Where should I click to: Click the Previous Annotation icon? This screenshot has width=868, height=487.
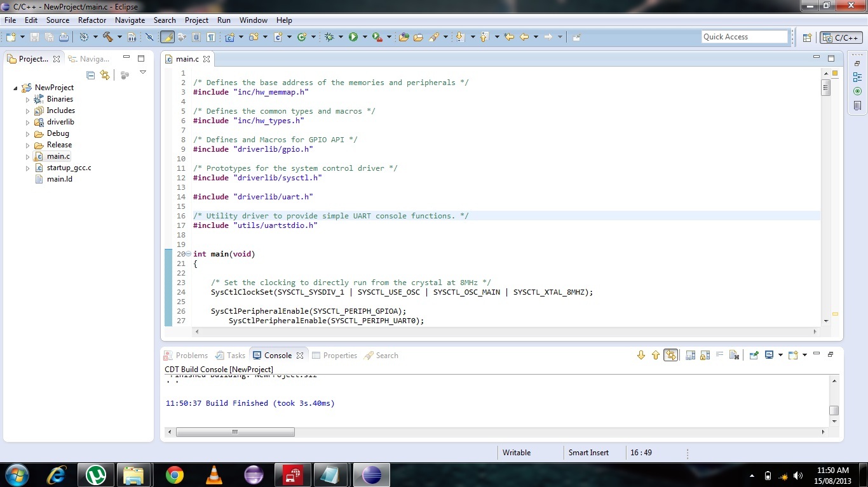click(484, 37)
